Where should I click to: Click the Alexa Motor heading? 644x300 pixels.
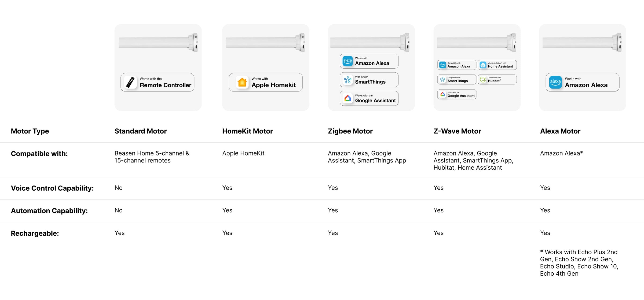[560, 131]
